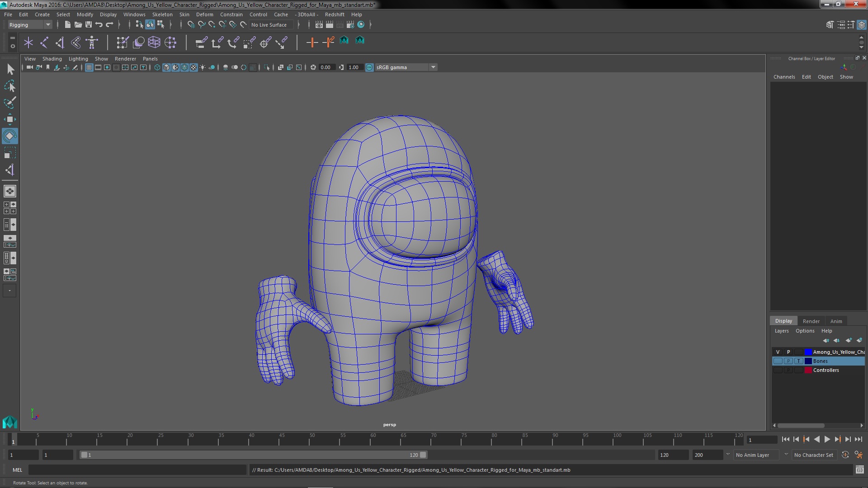Open the viewport Shading menu
Screen dimensions: 868x488
coord(52,59)
